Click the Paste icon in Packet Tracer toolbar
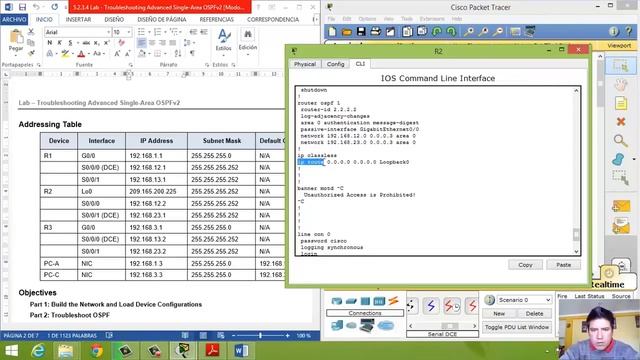640x360 pixels. click(422, 31)
